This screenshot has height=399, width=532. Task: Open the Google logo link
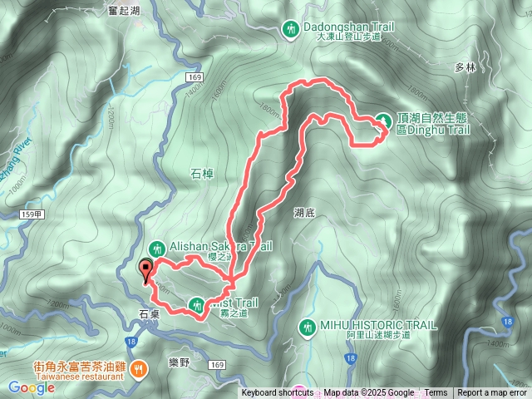coord(32,388)
